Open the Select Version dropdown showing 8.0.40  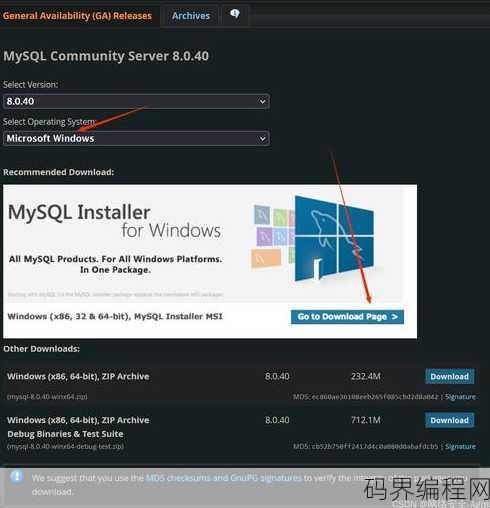pyautogui.click(x=136, y=101)
